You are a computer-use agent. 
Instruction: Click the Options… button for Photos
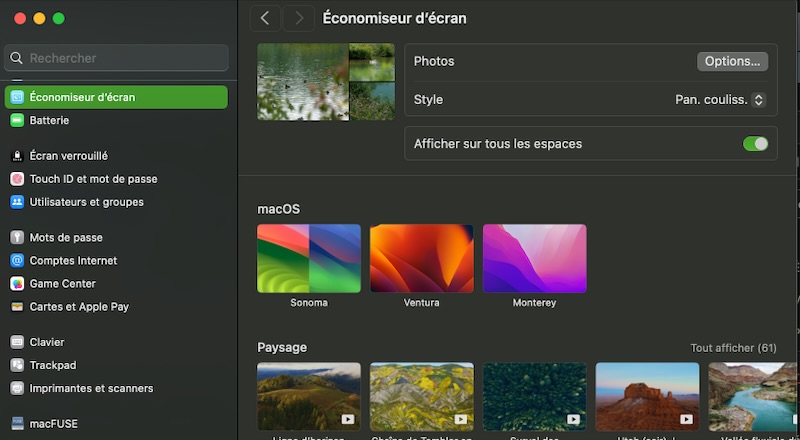[x=732, y=61]
